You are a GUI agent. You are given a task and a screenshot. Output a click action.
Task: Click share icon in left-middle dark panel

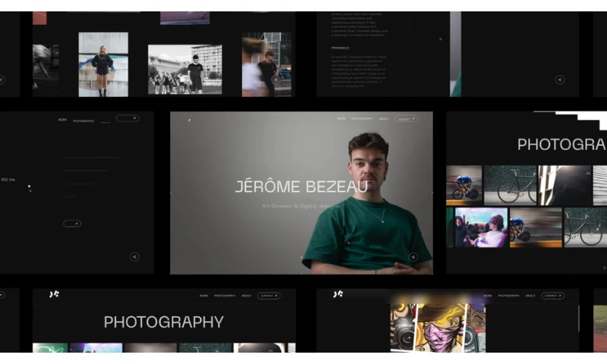tap(134, 257)
